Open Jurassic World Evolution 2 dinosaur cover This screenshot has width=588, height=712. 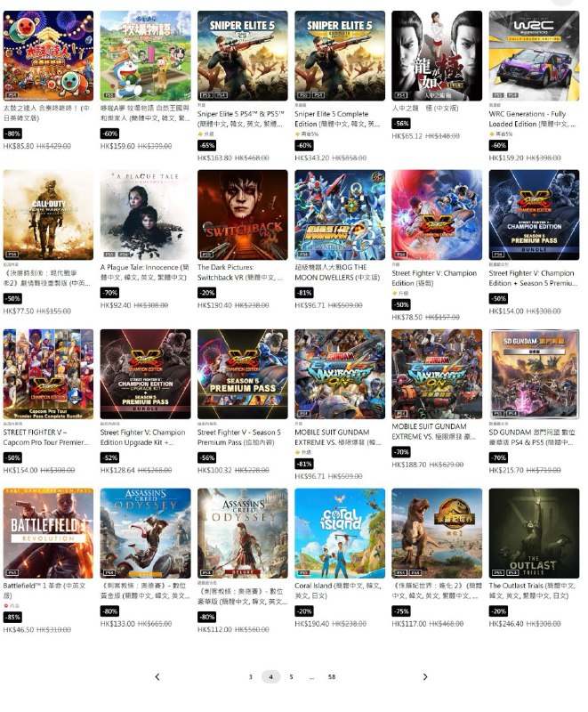437,533
